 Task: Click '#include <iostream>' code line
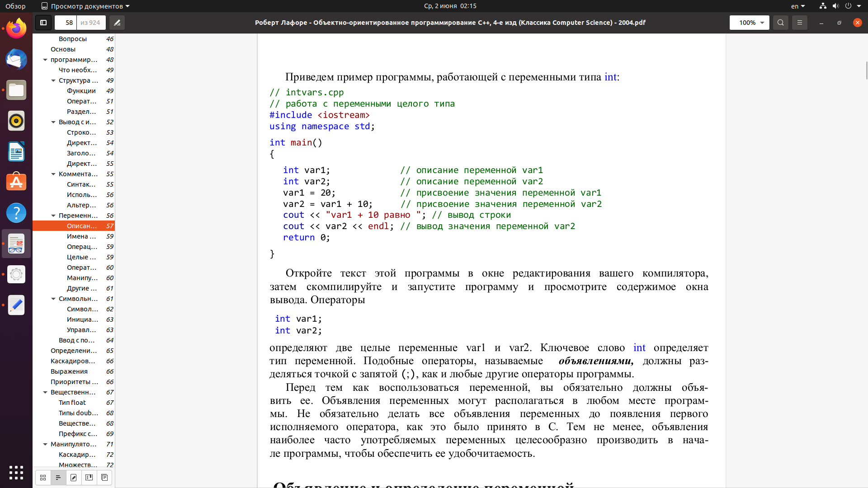pyautogui.click(x=320, y=115)
